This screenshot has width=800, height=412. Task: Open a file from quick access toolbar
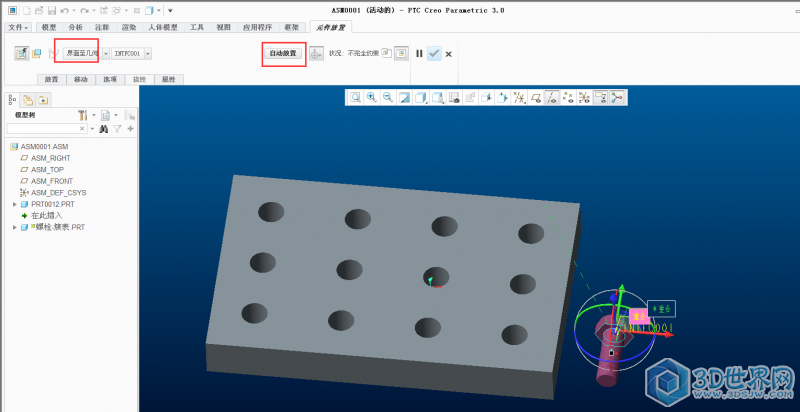(39, 10)
